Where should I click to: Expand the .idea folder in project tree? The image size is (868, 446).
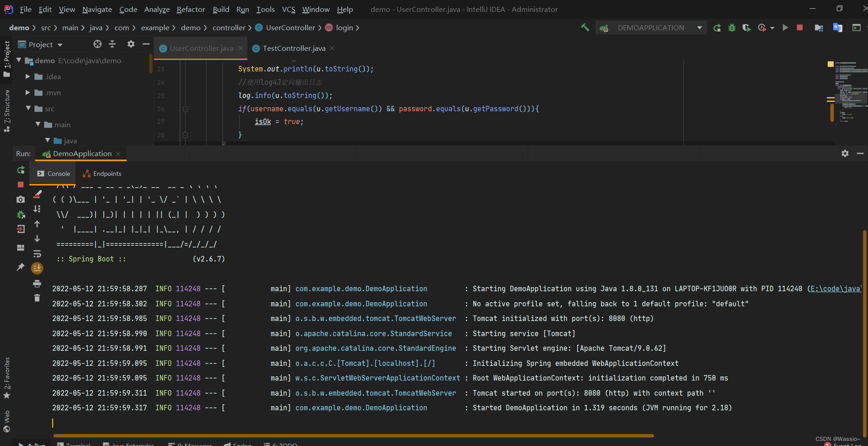pyautogui.click(x=28, y=77)
